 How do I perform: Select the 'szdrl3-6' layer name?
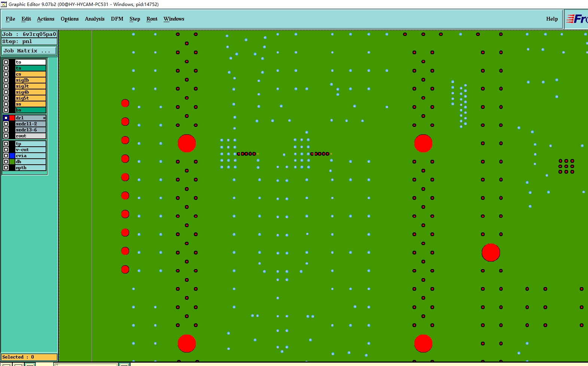pos(31,130)
